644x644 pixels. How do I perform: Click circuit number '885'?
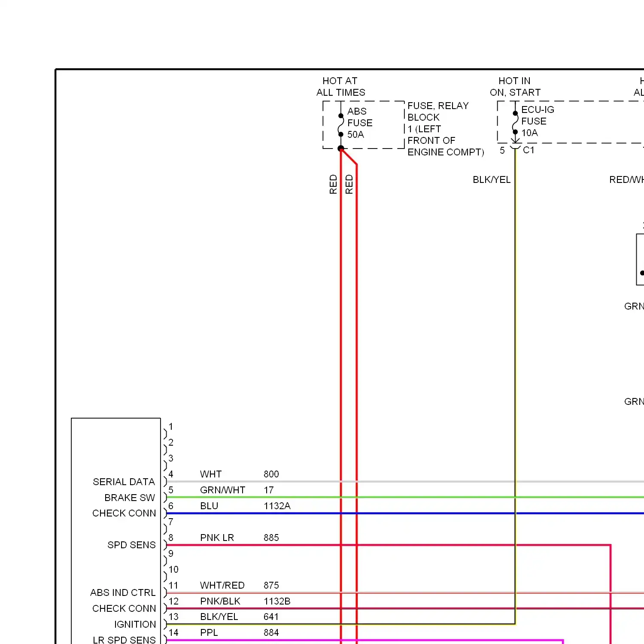coord(271,538)
